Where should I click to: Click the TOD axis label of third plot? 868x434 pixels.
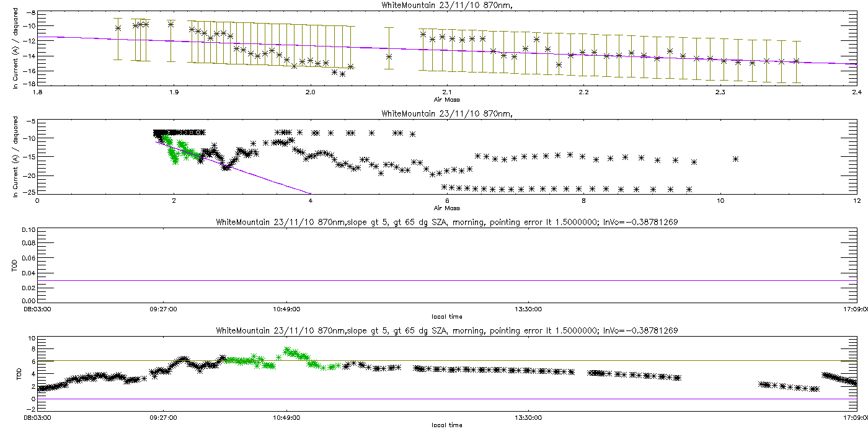[16, 266]
